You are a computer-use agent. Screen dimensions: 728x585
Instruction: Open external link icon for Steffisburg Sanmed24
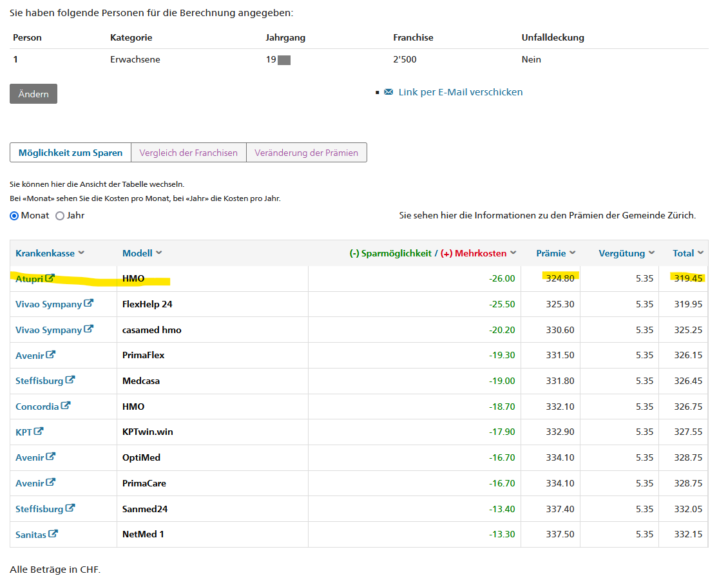70,508
